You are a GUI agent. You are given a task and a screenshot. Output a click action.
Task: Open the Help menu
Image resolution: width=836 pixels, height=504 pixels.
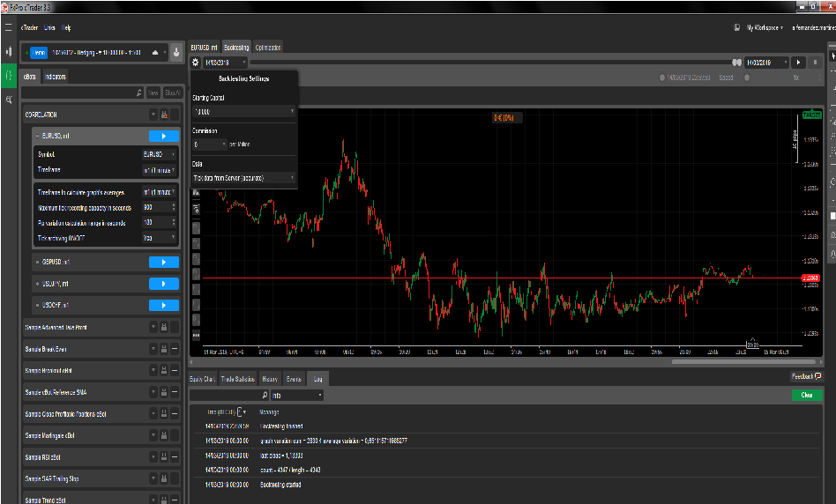pyautogui.click(x=67, y=28)
